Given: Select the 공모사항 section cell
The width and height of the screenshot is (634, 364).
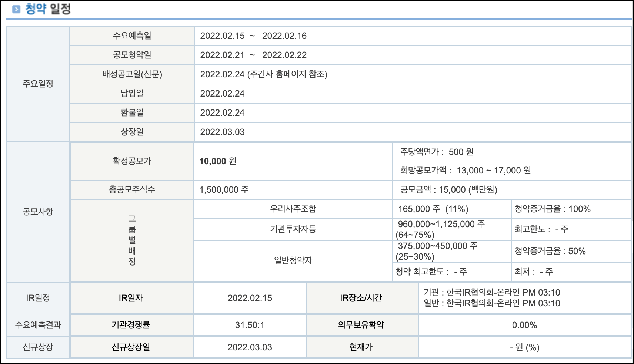Looking at the screenshot, I should coord(38,212).
